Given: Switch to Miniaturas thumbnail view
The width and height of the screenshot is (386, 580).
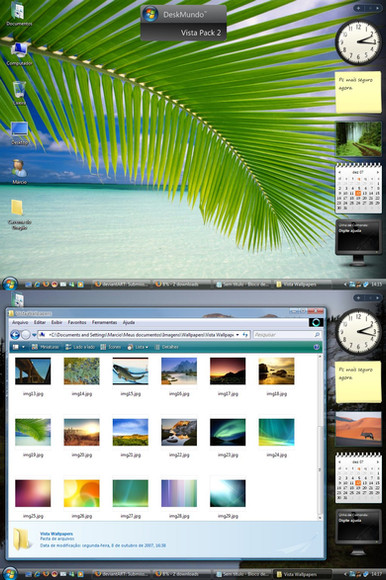Looking at the screenshot, I should pos(45,347).
